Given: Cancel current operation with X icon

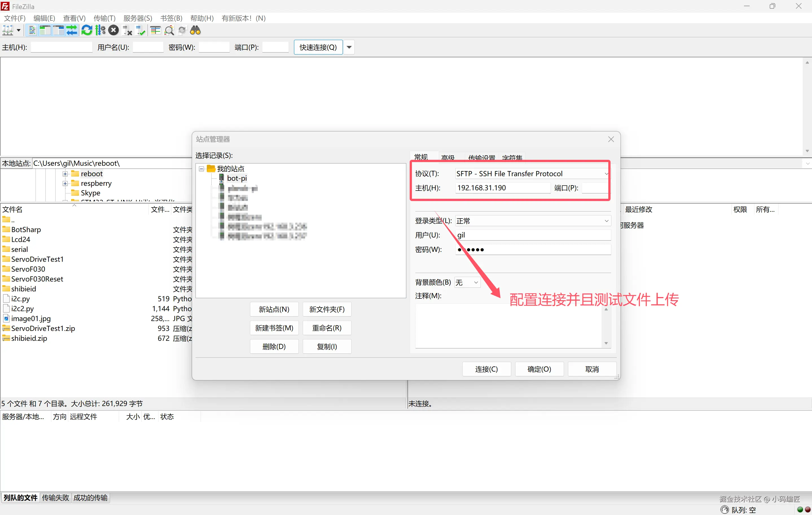Looking at the screenshot, I should click(114, 30).
